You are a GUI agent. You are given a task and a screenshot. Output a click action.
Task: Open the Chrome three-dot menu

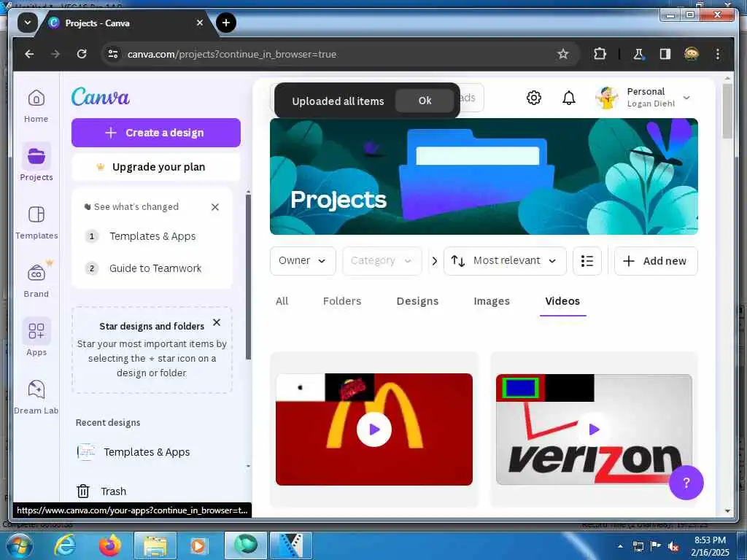pos(718,54)
